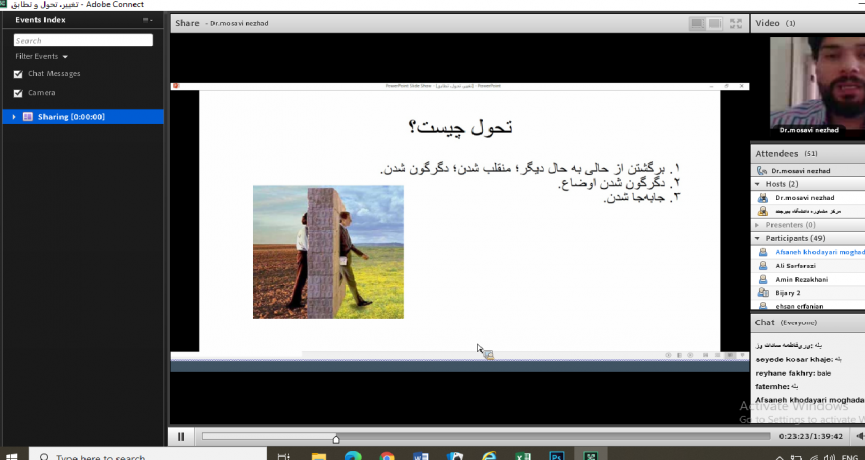Click the Sharing event list icon
This screenshot has height=460, width=865.
[28, 117]
